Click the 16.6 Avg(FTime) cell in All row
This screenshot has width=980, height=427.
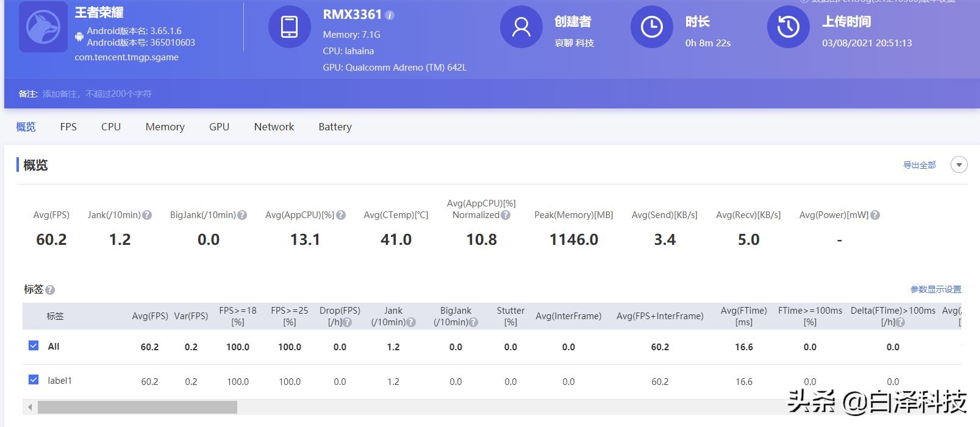point(744,347)
